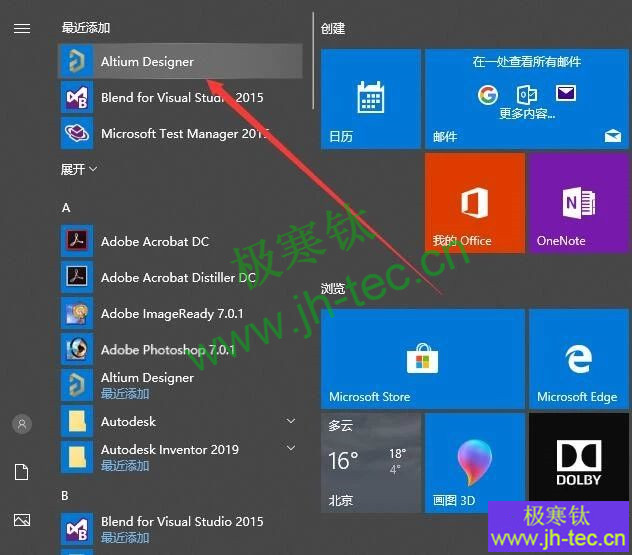Click the app list scrollbar

tap(313, 60)
